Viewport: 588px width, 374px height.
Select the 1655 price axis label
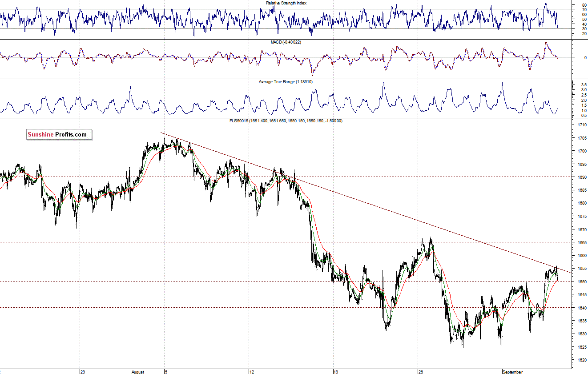[x=582, y=269]
